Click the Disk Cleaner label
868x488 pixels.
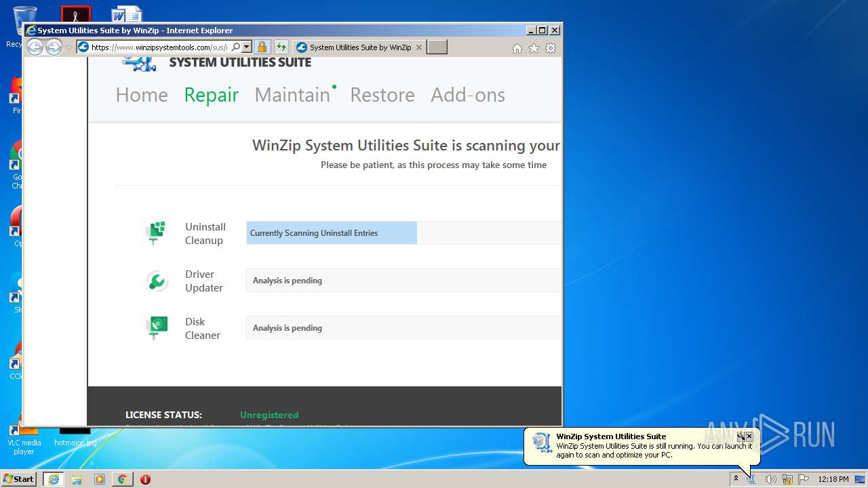(203, 328)
